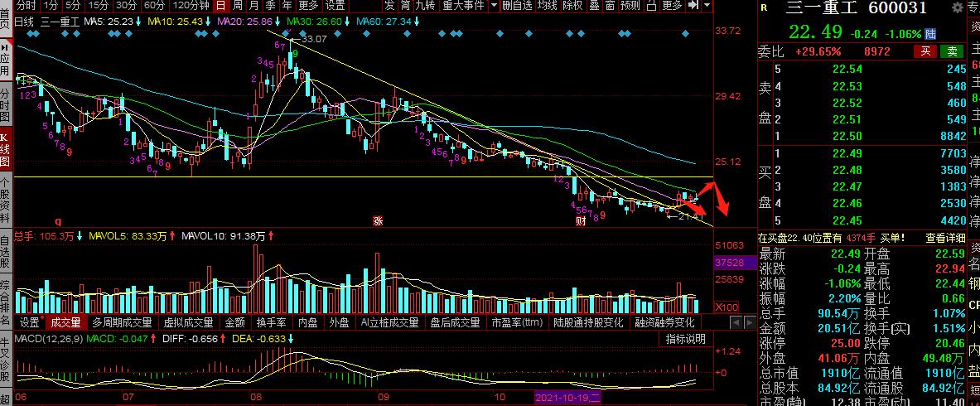Click the MA30 arrow indicator in the chart header

click(x=348, y=22)
